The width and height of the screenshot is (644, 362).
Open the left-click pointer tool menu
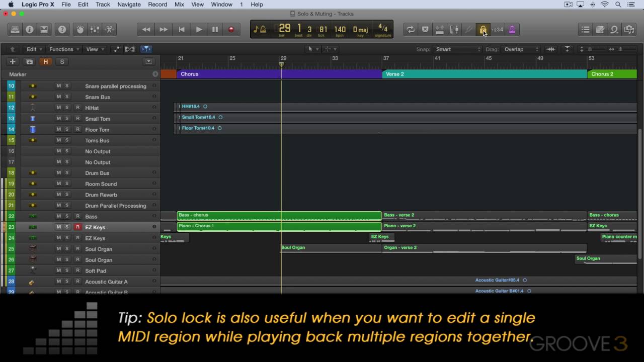pos(312,49)
